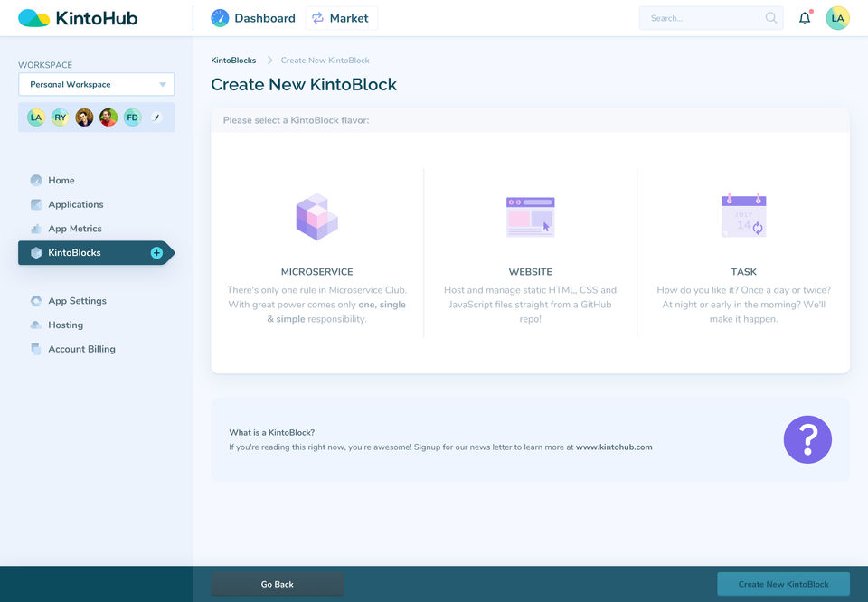Click the Account Billing document icon
Screen dimensions: 868x602
coord(36,349)
